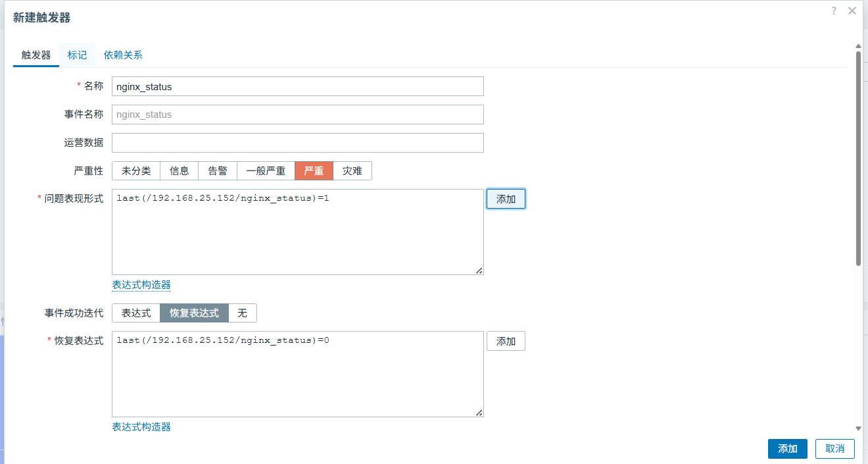
Task: Set severity to 信息
Action: click(x=180, y=171)
